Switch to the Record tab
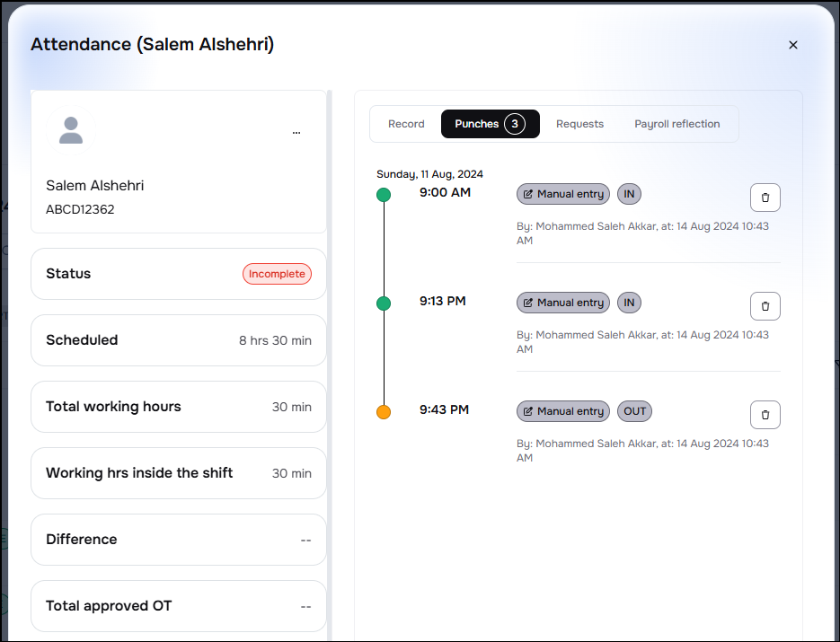 (406, 124)
